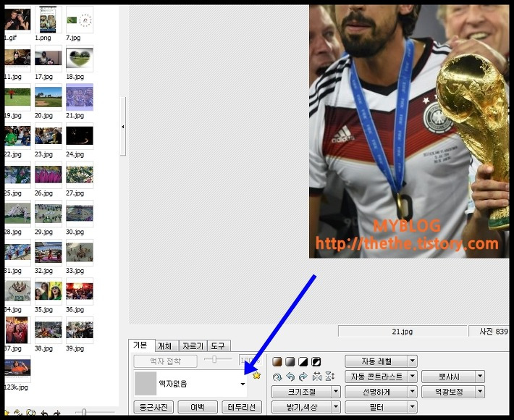Expand the 자동 콘트라스트 dropdown arrow
The image size is (514, 420).
413,377
